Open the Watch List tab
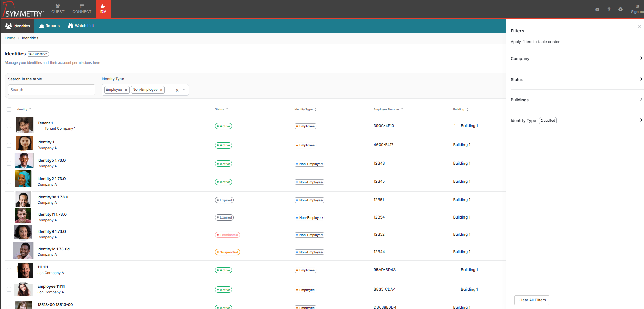 click(x=81, y=26)
